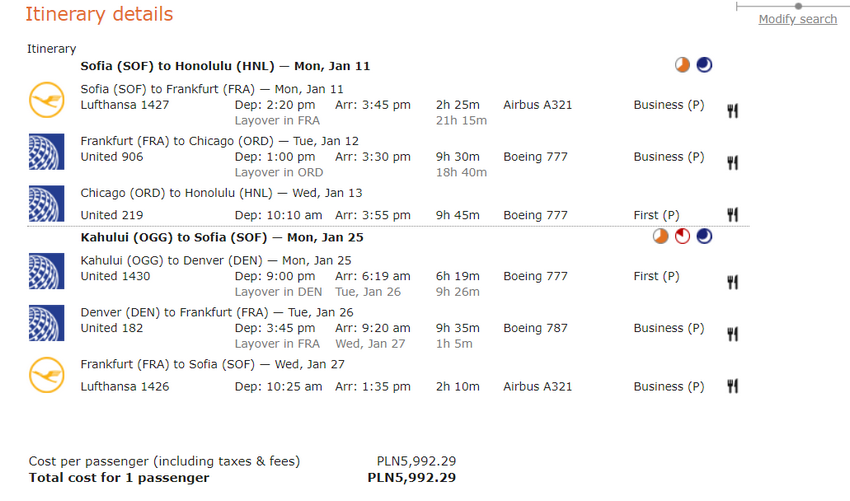
Task: Click the meal icon for United 219
Action: [732, 215]
